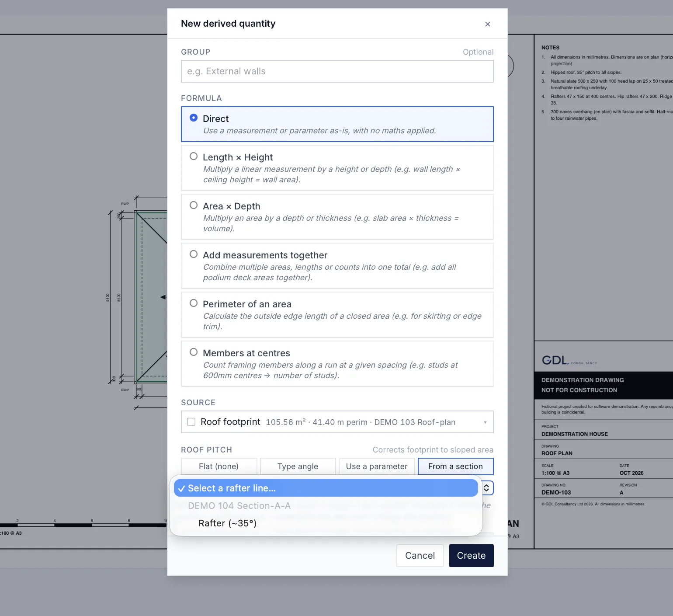Close the New derived quantity dialog
Viewport: 673px width, 616px height.
coord(487,24)
